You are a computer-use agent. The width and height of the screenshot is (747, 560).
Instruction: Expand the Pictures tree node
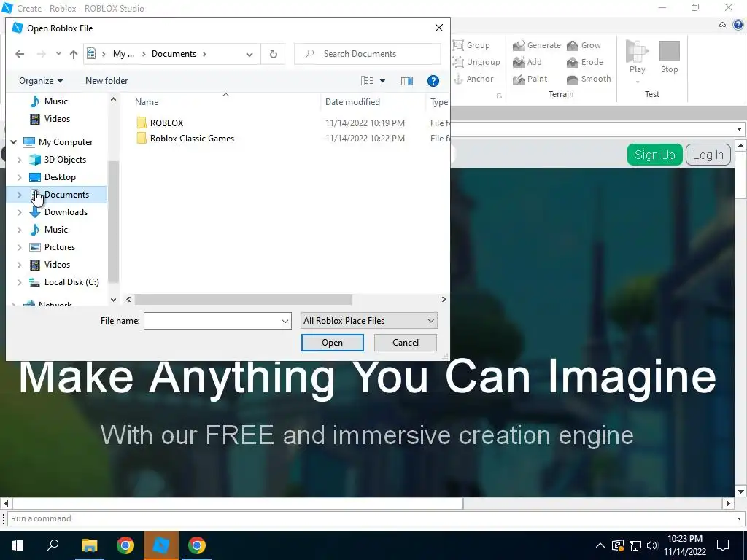[20, 248]
